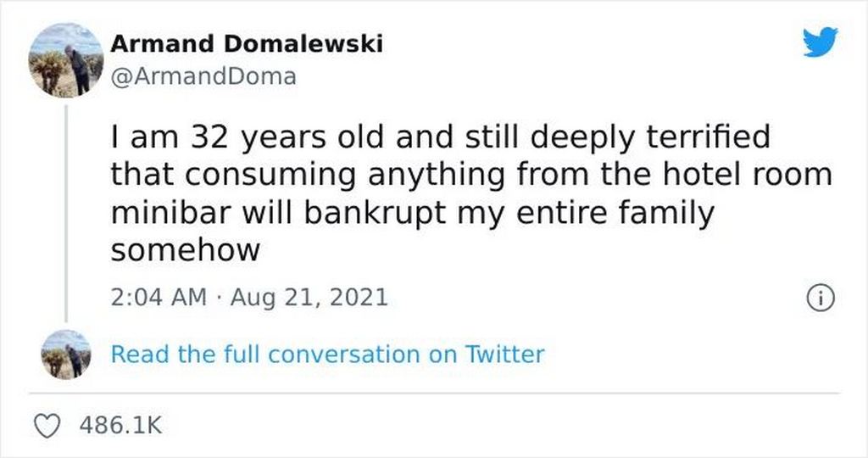
Task: Click the word "somehow" on the last line
Action: point(184,251)
